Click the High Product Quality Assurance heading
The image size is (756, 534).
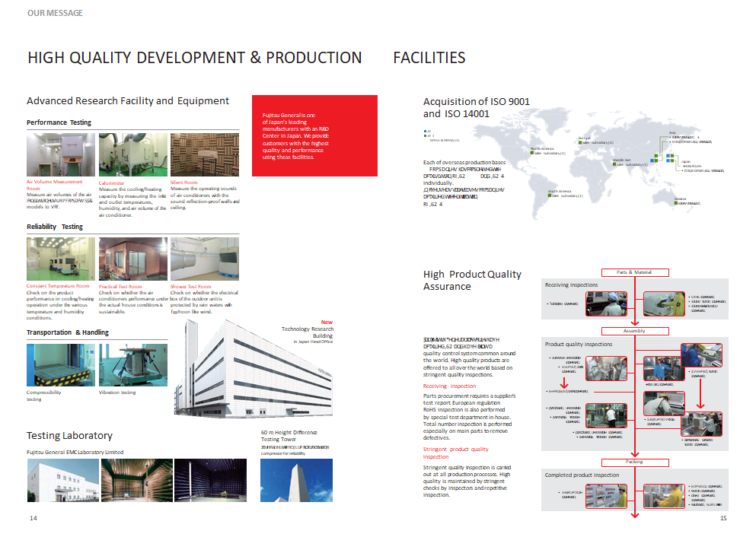click(x=473, y=281)
